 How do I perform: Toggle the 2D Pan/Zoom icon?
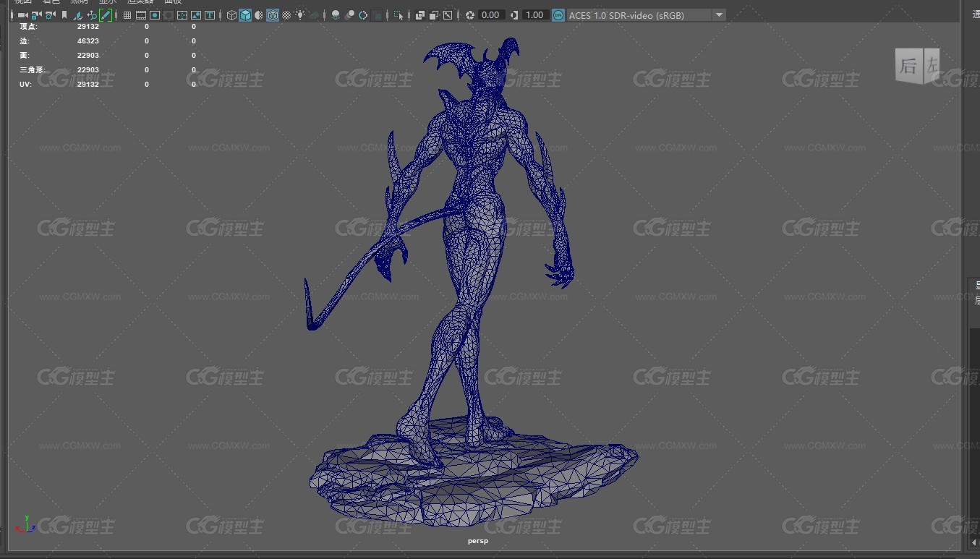[x=92, y=15]
